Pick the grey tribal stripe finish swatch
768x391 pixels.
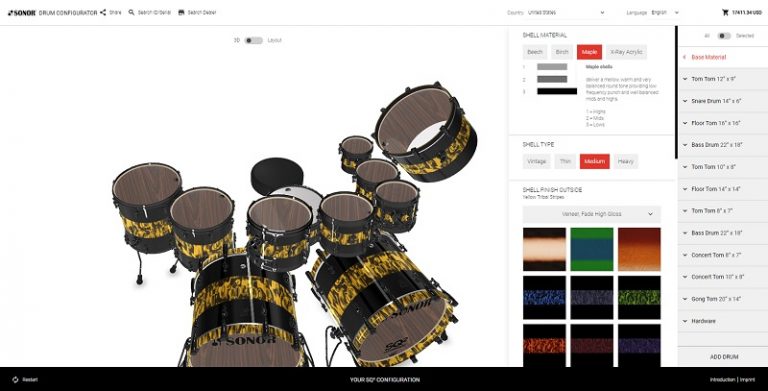coord(592,297)
